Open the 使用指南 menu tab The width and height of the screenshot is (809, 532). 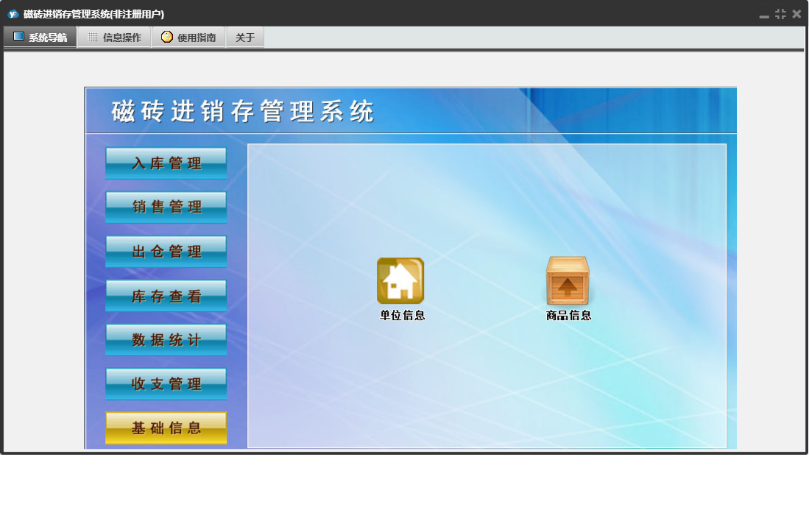pos(189,37)
